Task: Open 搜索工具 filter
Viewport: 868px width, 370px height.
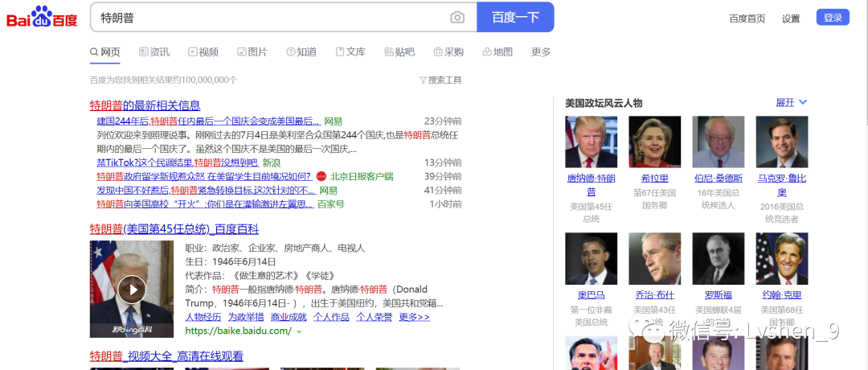Action: click(x=440, y=80)
